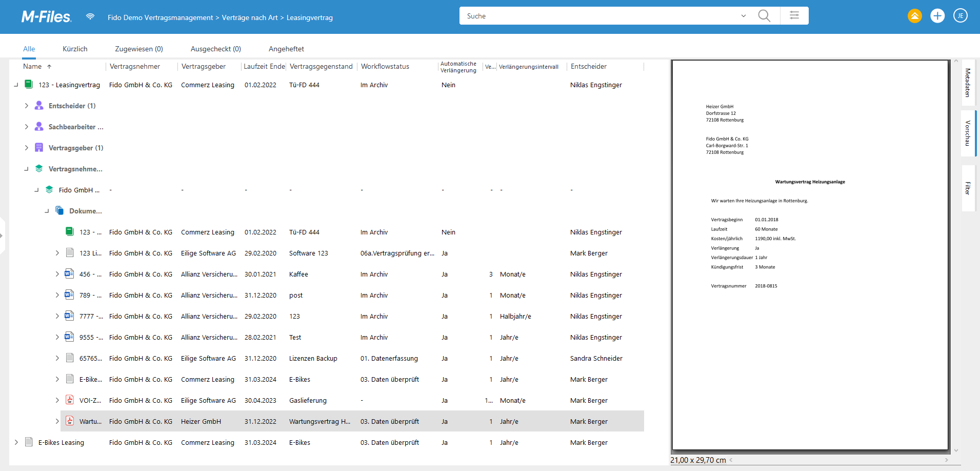Open the Metadaten side panel
This screenshot has height=471, width=980.
tap(968, 83)
